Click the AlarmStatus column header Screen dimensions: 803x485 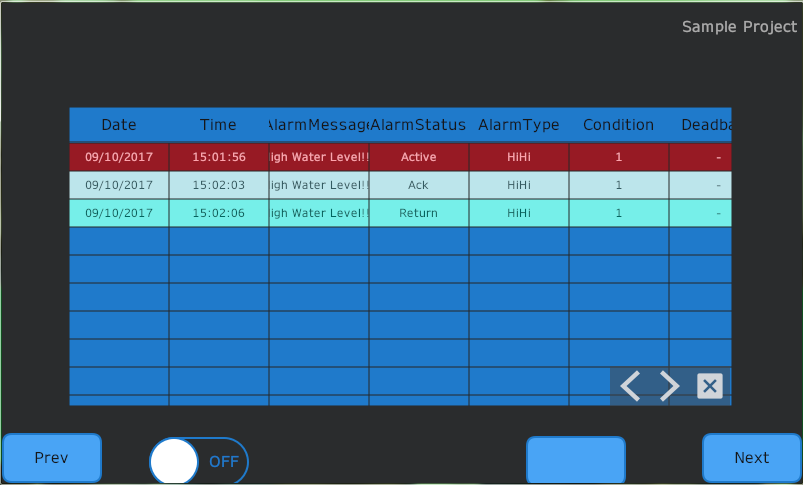[419, 125]
